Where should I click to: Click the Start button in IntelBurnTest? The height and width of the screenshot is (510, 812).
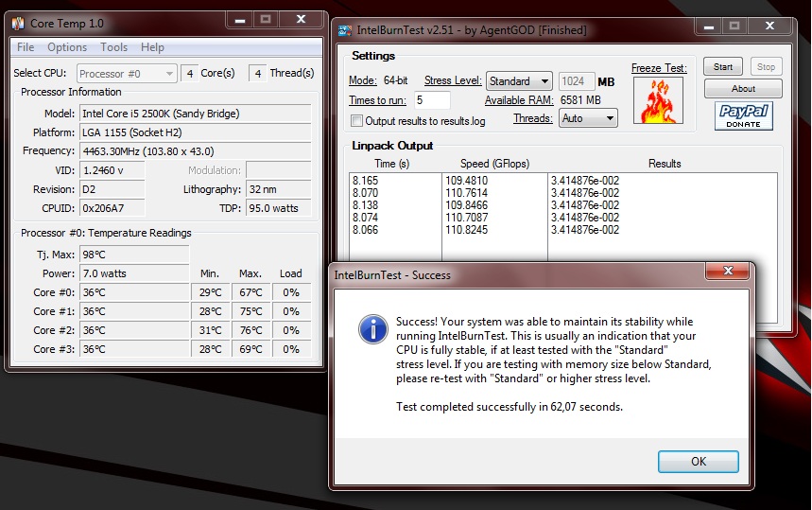click(723, 67)
